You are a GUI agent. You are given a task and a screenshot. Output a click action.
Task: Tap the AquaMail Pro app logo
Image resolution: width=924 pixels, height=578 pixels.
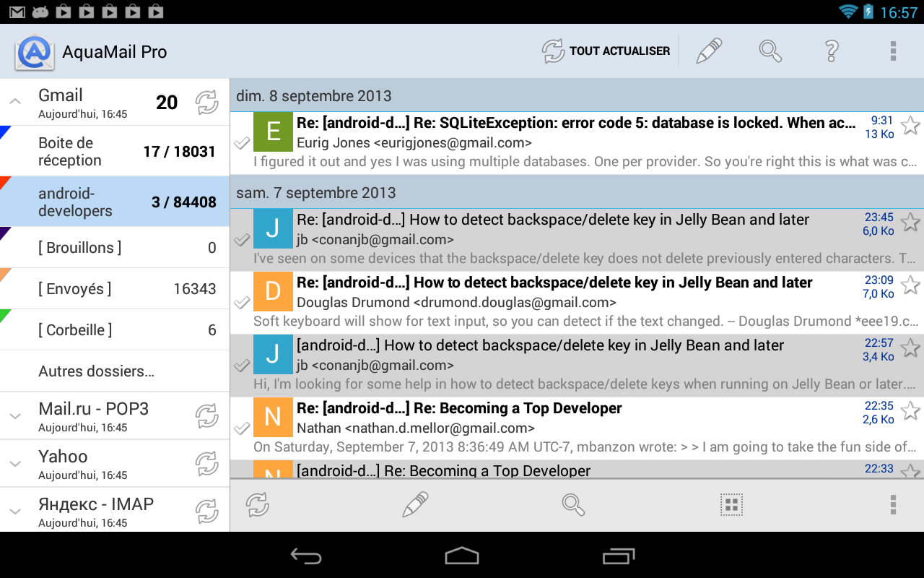[x=34, y=52]
